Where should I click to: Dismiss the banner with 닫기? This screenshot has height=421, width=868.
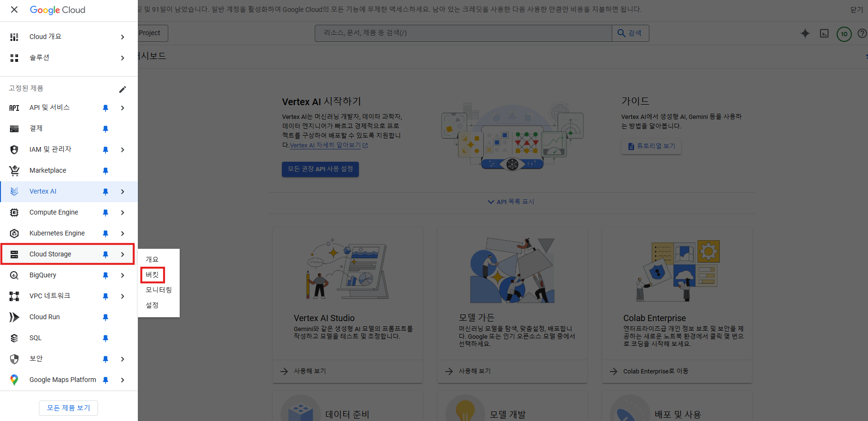pos(857,10)
